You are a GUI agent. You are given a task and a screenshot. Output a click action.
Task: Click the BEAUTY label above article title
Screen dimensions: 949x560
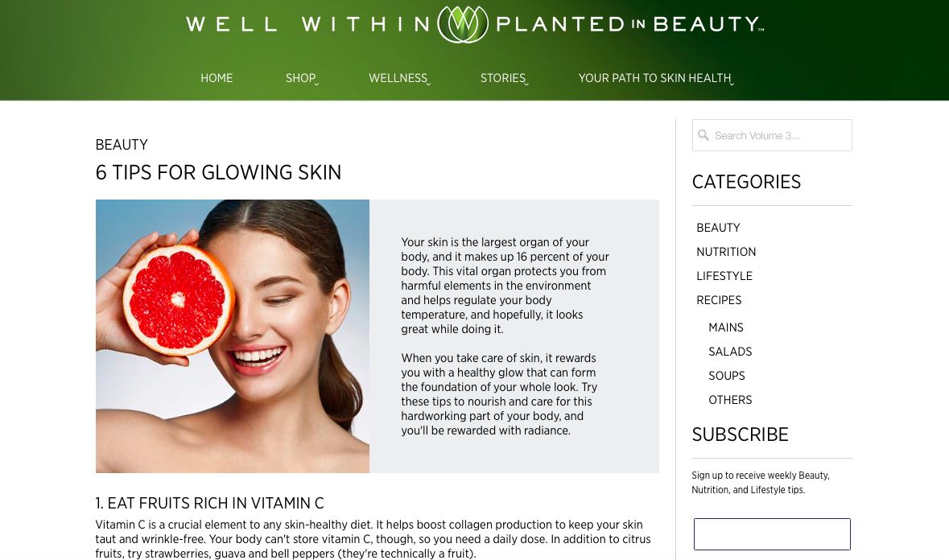[x=122, y=145]
